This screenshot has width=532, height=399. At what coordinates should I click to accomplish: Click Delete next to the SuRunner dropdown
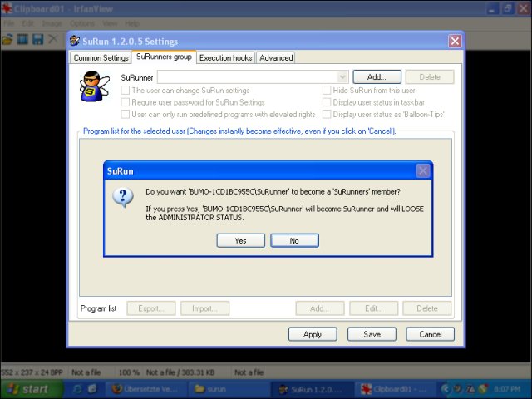point(430,77)
